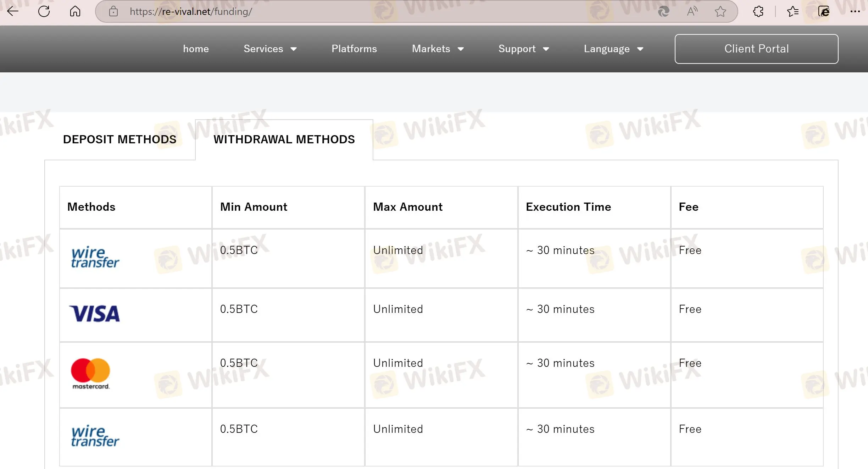The width and height of the screenshot is (868, 469).
Task: Open the Client Portal button
Action: pyautogui.click(x=756, y=49)
